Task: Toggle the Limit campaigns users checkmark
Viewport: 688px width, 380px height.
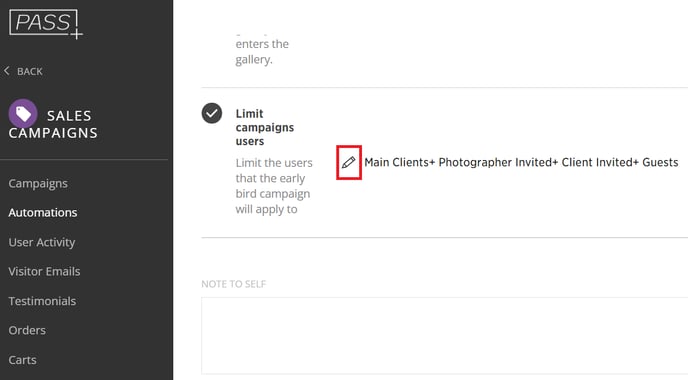Action: point(211,113)
